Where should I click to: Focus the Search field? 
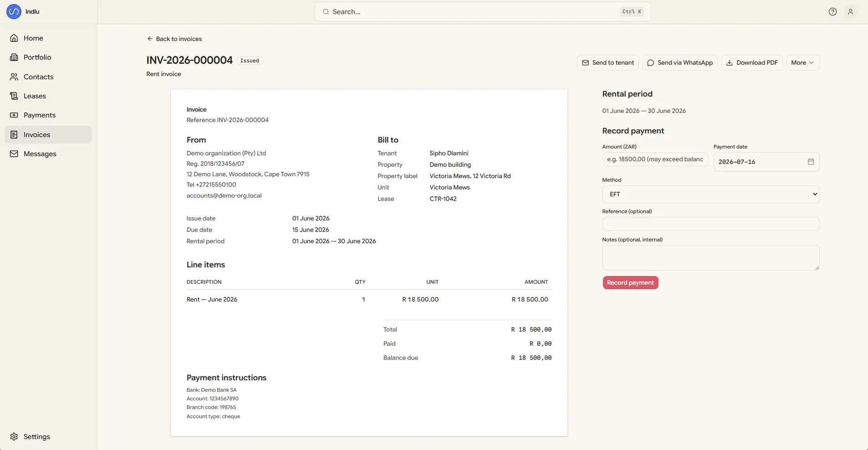[483, 12]
